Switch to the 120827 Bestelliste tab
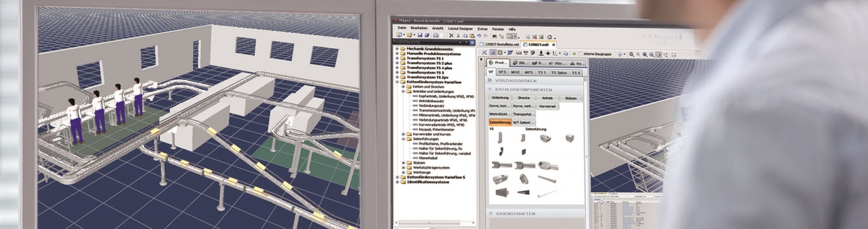The height and width of the screenshot is (229, 868). tap(502, 45)
